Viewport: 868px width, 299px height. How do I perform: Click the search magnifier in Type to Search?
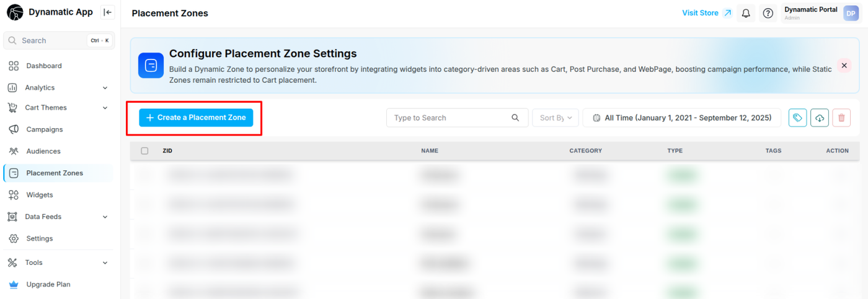(515, 118)
